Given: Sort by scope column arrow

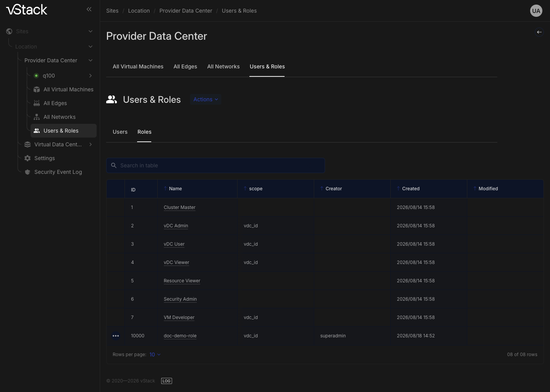Looking at the screenshot, I should tap(245, 188).
